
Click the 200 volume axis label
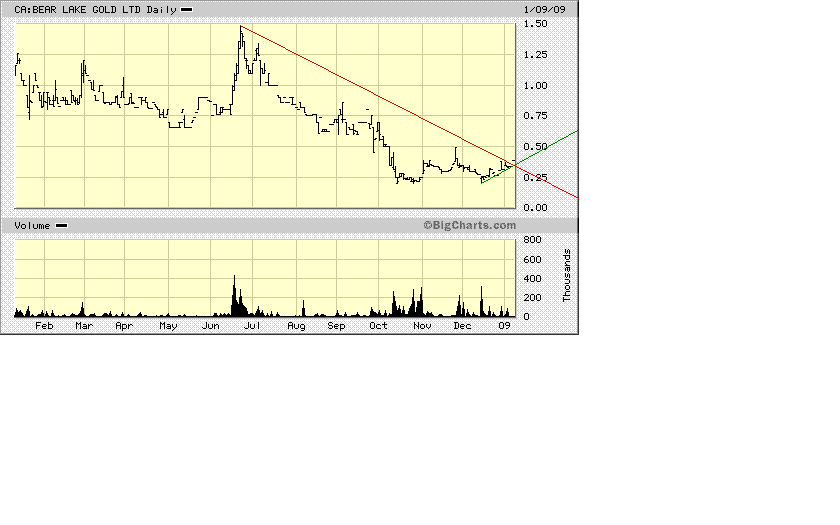coord(532,298)
